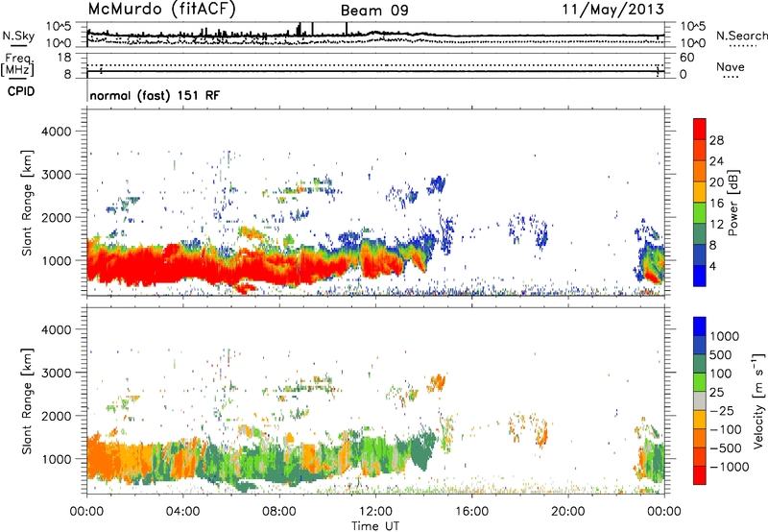
Task: Select Slant Range [km] label of power panel
Action: [27, 203]
